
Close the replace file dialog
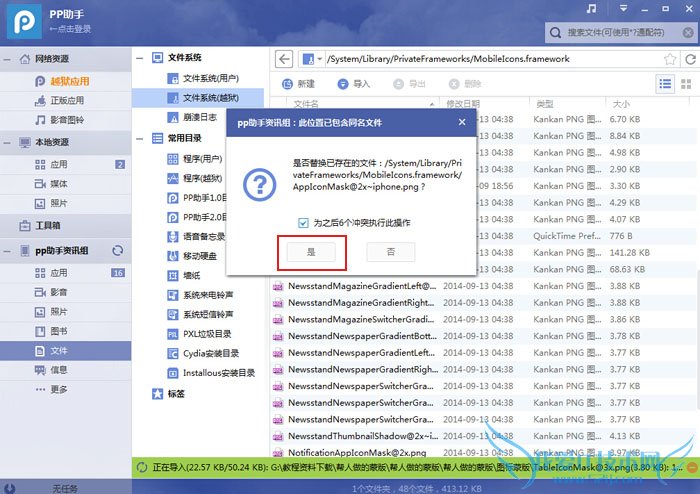tap(462, 122)
